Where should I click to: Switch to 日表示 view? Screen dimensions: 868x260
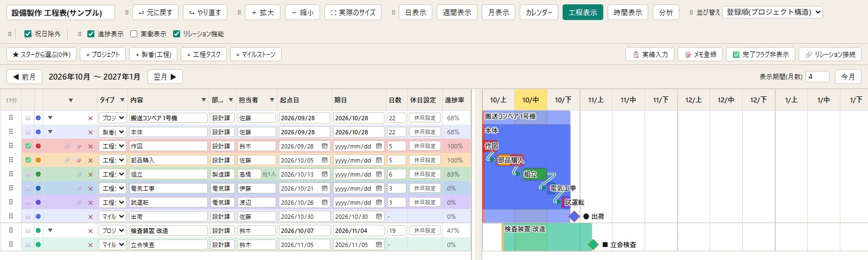pyautogui.click(x=416, y=12)
